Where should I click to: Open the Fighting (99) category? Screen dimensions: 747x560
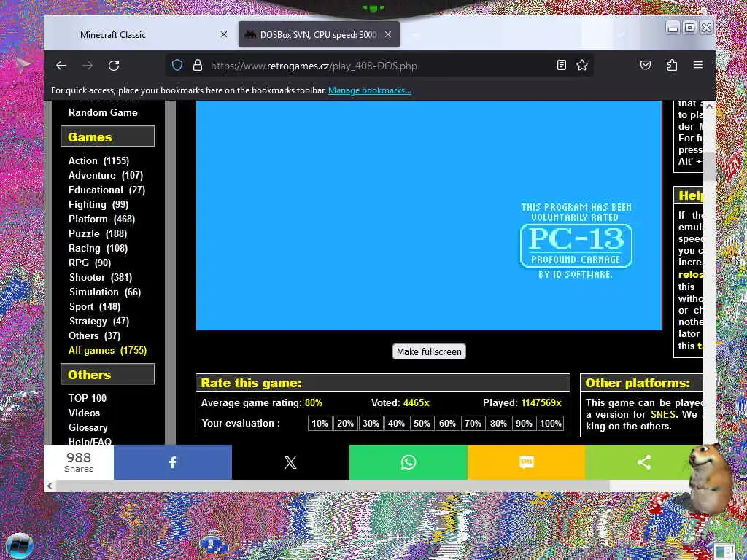click(x=98, y=204)
